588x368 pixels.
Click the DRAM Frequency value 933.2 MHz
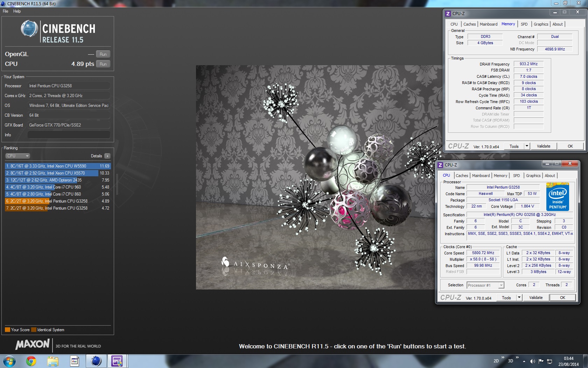(528, 64)
